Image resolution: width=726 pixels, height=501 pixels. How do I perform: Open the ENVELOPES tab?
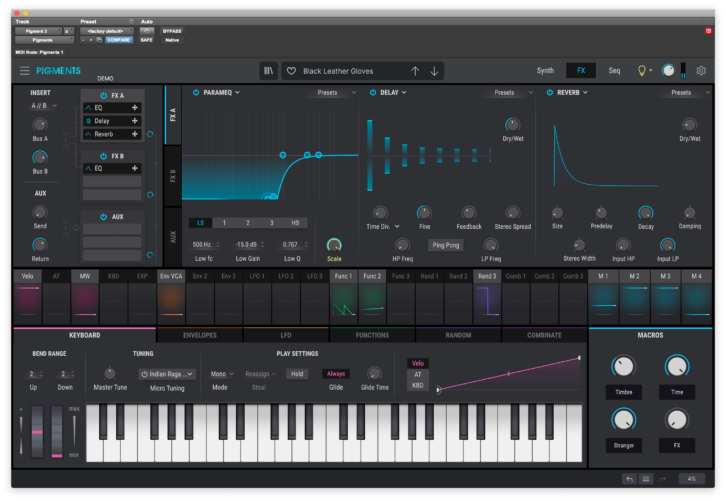point(200,335)
